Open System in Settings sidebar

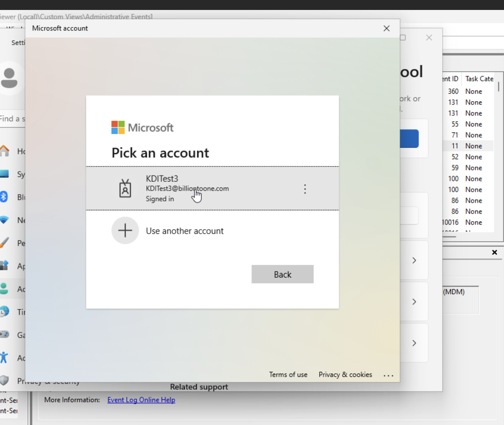[x=13, y=174]
